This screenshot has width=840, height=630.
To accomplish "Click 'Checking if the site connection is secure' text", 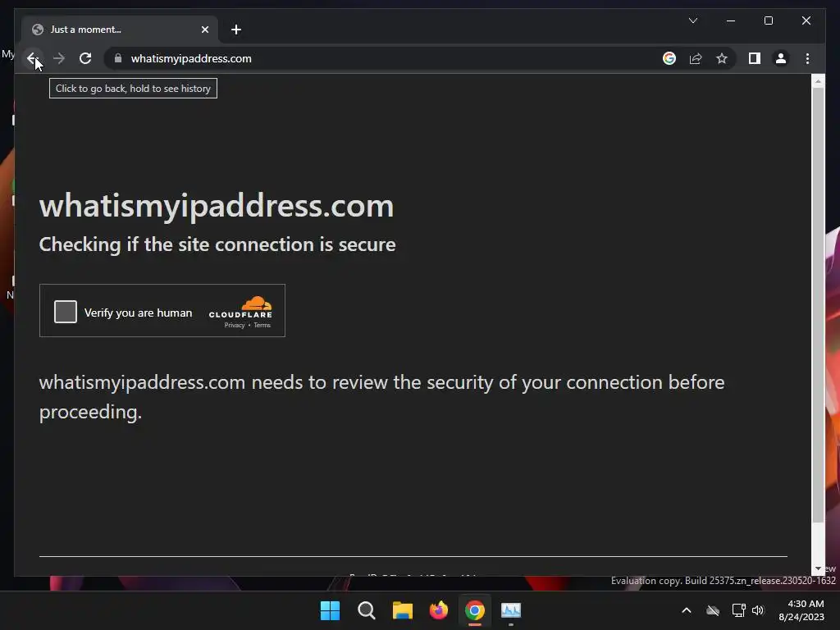I will 217,244.
